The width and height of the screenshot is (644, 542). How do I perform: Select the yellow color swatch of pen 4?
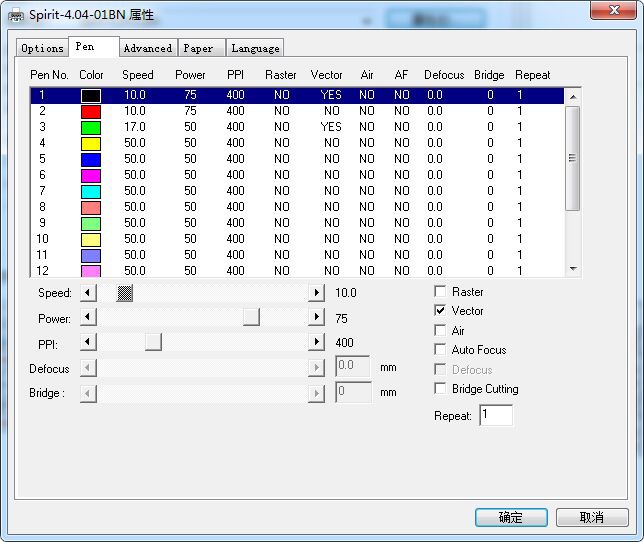pos(91,144)
